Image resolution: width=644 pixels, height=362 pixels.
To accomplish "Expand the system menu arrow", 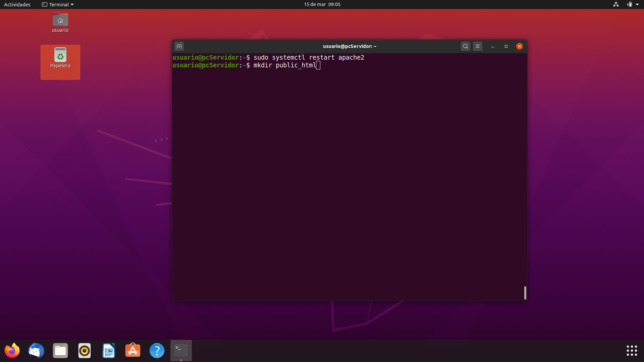I will click(x=637, y=4).
